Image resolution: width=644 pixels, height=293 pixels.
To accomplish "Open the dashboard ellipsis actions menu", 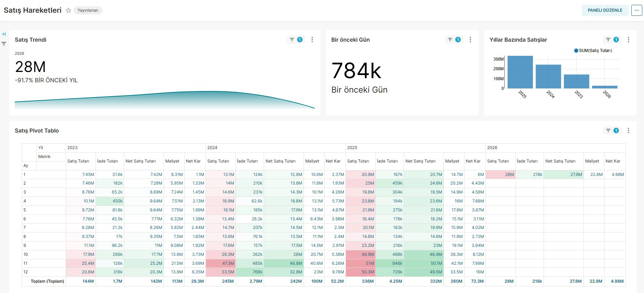I will (x=636, y=10).
